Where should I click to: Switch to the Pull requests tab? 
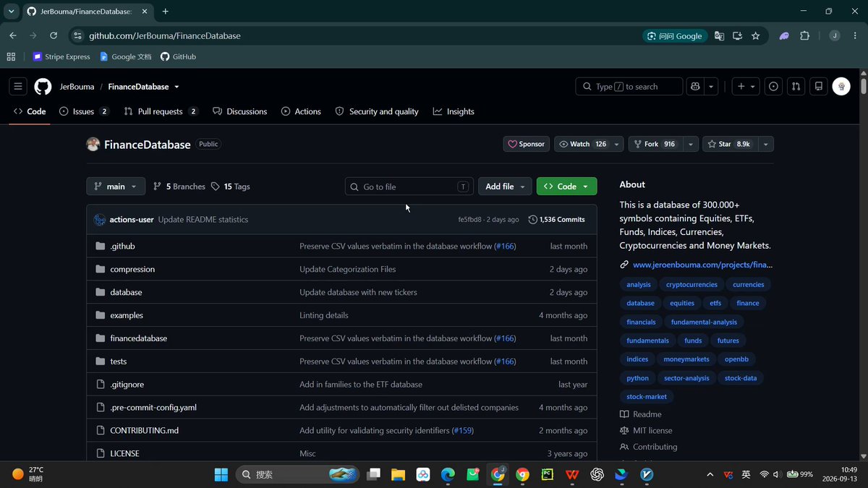[x=161, y=111]
